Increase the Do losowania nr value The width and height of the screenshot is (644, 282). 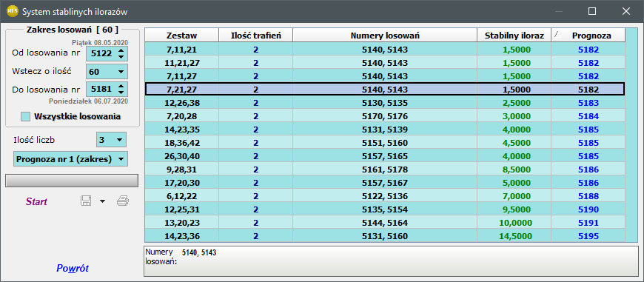click(x=121, y=86)
